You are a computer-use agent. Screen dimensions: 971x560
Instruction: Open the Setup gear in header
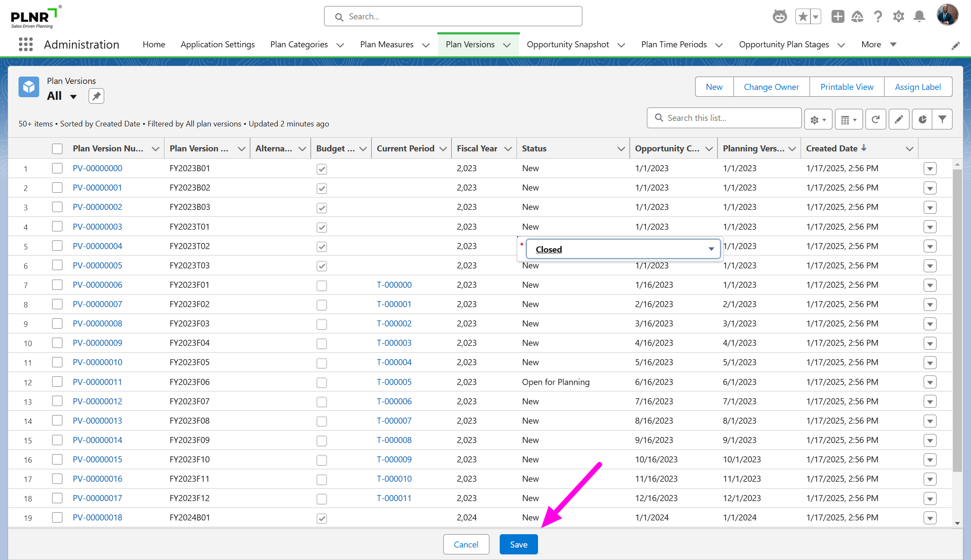pyautogui.click(x=898, y=17)
